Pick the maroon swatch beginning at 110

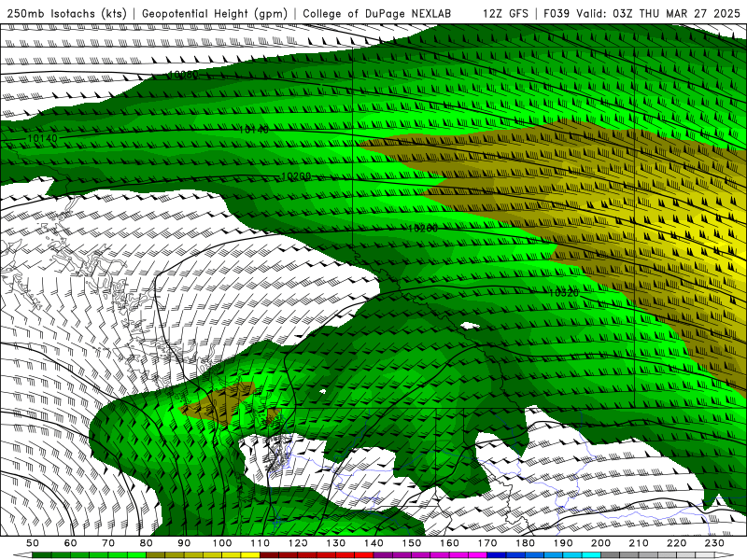click(269, 555)
